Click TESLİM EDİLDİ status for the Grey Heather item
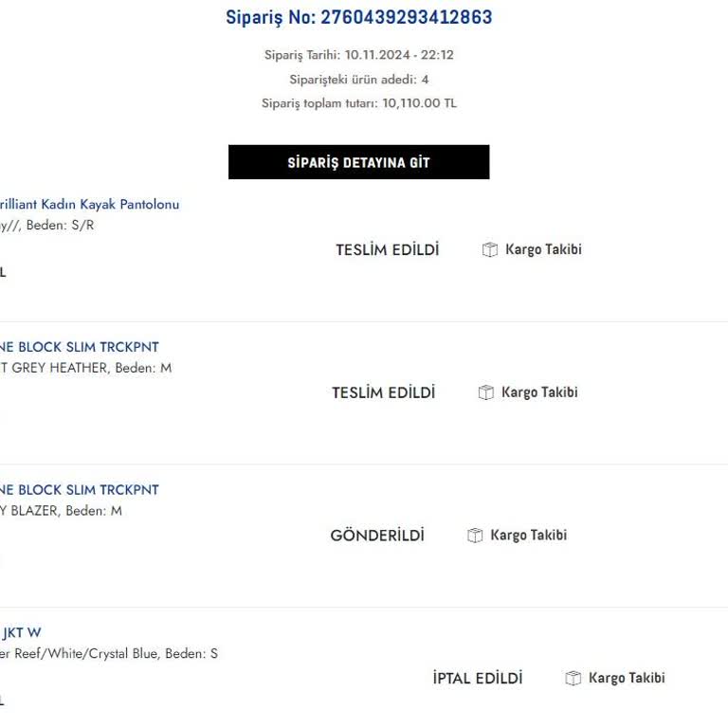Screen dimensions: 728x728 383,392
